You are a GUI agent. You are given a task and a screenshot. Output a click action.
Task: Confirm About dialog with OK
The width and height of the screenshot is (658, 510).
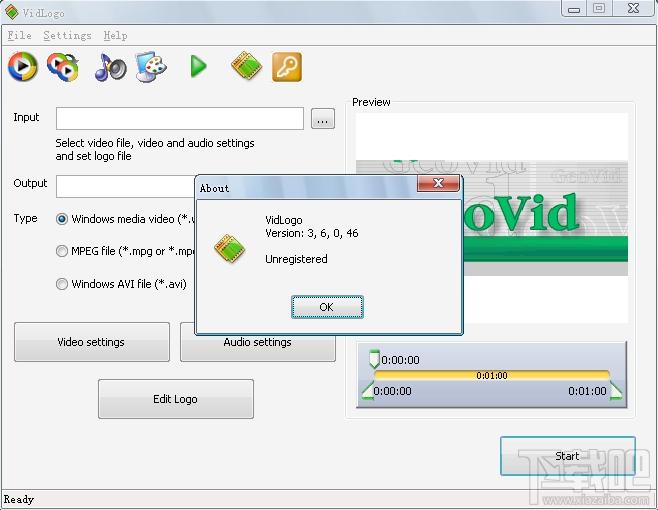click(x=327, y=307)
